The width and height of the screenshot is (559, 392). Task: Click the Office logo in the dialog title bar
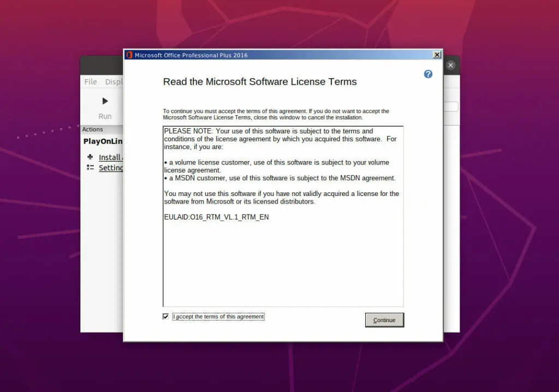[x=129, y=55]
